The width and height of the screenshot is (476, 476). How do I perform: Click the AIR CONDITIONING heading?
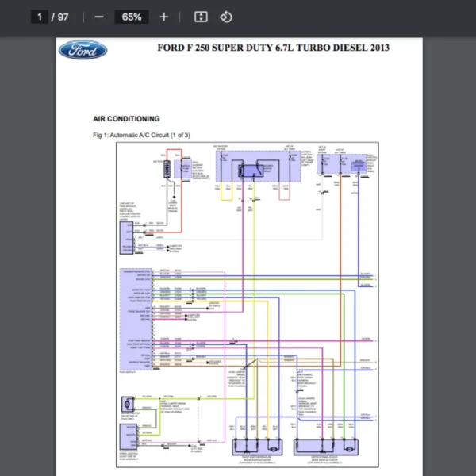126,119
